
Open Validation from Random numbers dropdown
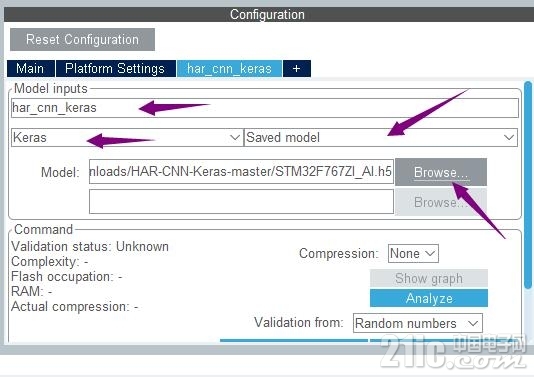click(418, 323)
